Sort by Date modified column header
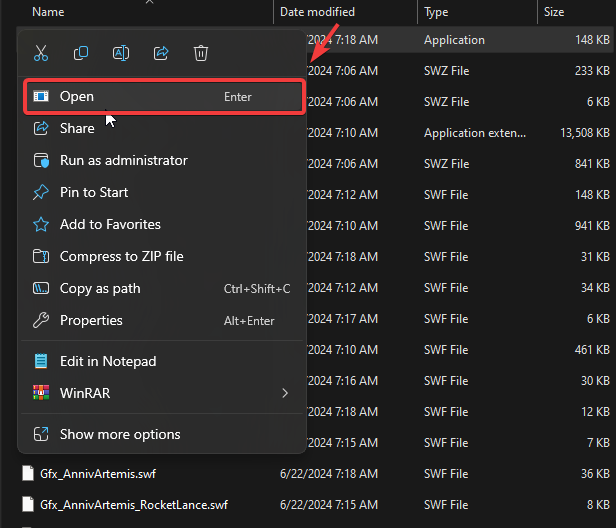 point(320,12)
